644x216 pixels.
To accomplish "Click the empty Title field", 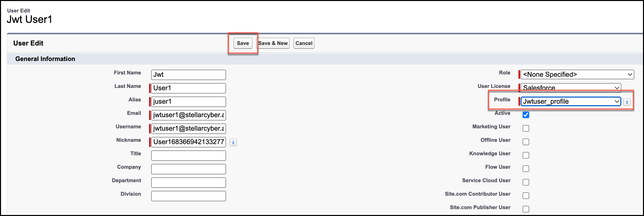I will tap(188, 156).
